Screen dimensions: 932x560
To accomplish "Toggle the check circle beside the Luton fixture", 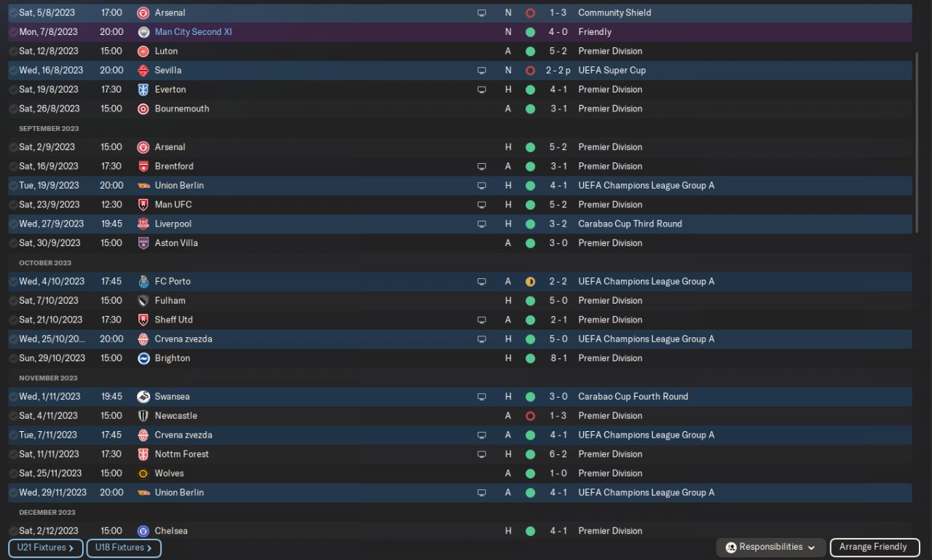I will 13,51.
